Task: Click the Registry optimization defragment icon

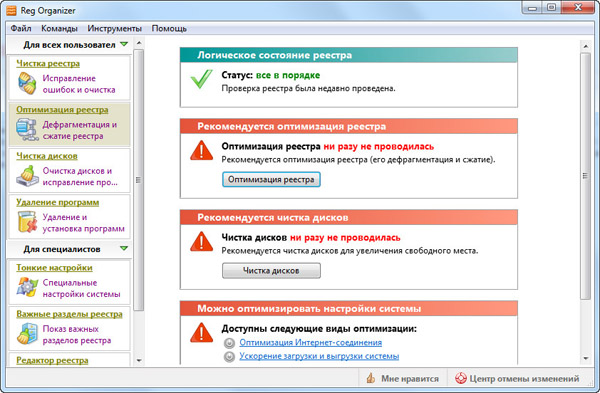Action: (27, 129)
